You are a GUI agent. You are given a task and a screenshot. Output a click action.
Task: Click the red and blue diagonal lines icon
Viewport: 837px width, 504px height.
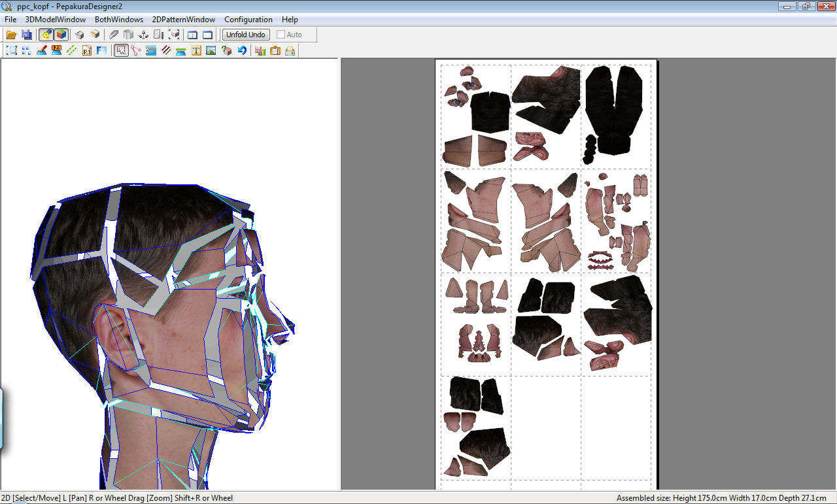tap(166, 50)
